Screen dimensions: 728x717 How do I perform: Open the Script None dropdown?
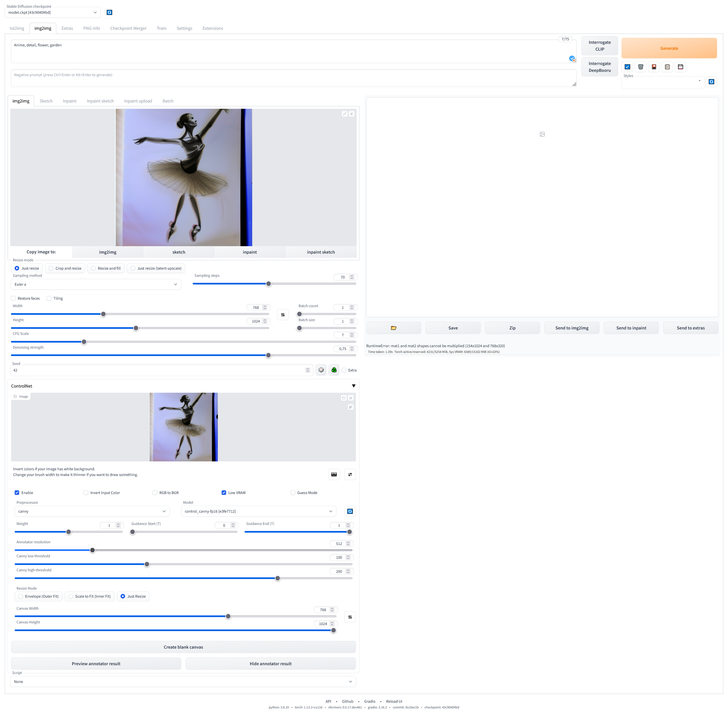click(183, 682)
